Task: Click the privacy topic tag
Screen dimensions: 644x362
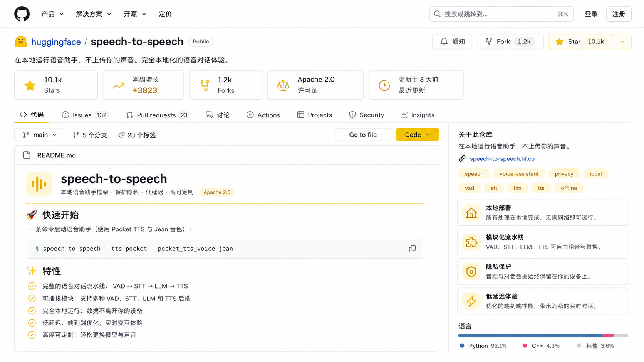Action: (564, 174)
